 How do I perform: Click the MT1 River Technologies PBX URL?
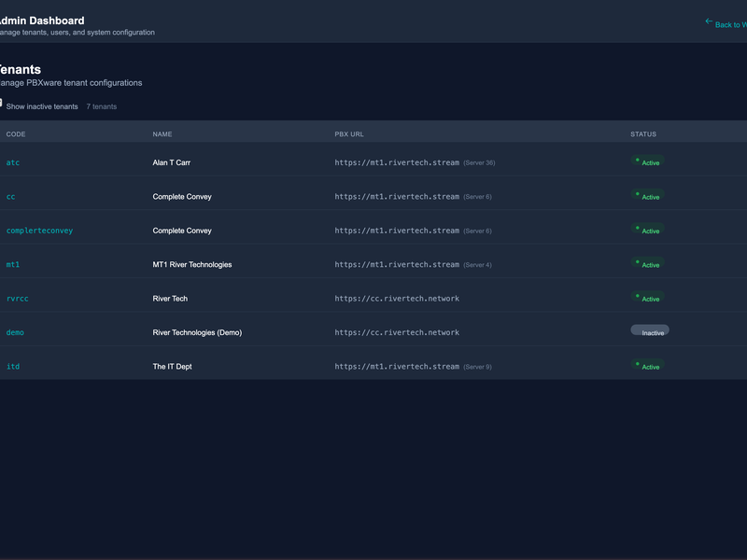point(397,265)
